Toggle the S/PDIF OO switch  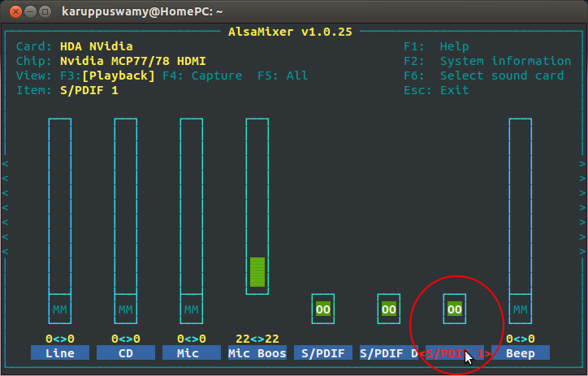[x=323, y=309]
